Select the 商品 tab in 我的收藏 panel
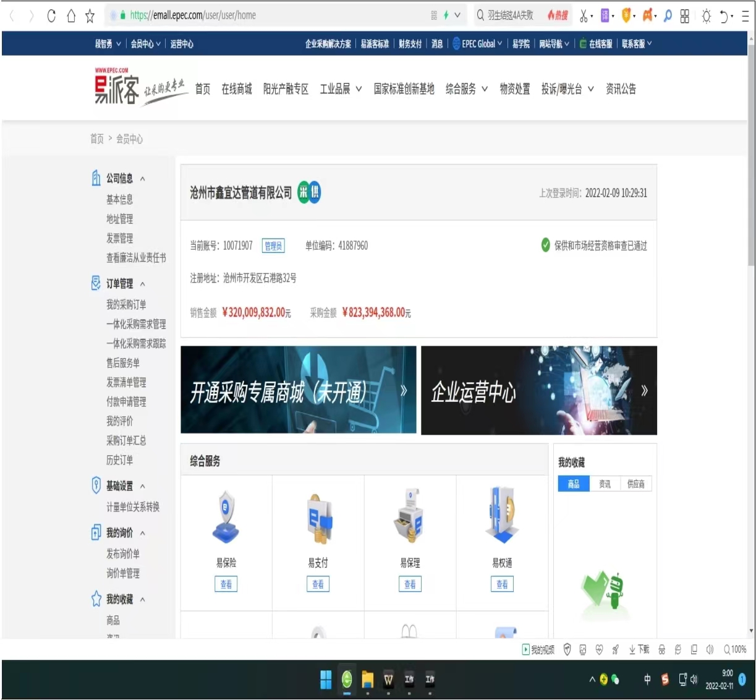 point(574,484)
